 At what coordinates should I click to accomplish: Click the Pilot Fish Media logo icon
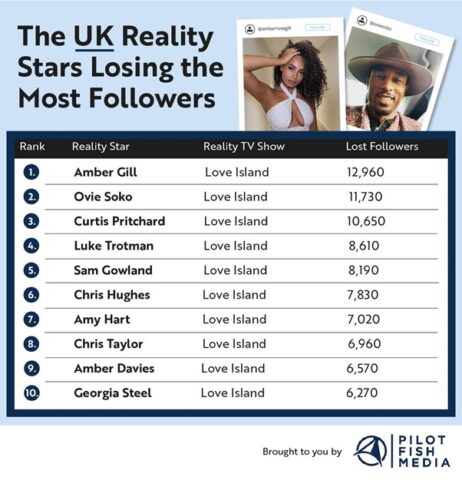pyautogui.click(x=371, y=451)
